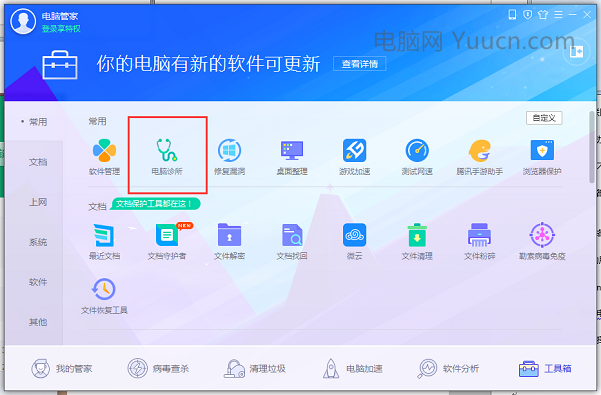Open the 桌面整理 desktop organizer
The height and width of the screenshot is (395, 601).
click(x=292, y=157)
